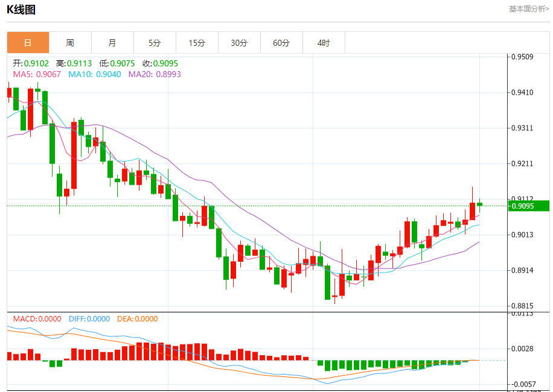Screen dimensions: 553x392
Task: Open the 15分 chart tab
Action: (x=197, y=43)
